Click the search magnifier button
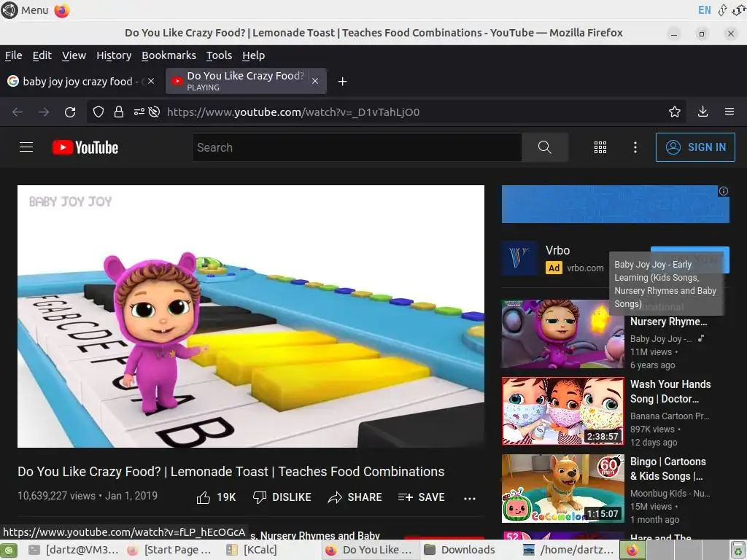747x560 pixels. [x=544, y=147]
